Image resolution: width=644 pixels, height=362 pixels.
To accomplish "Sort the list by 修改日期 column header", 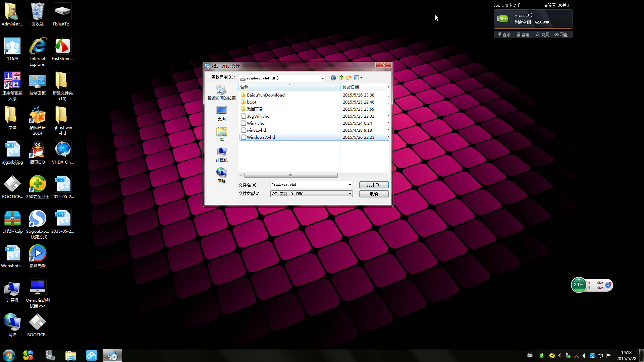I will (364, 87).
